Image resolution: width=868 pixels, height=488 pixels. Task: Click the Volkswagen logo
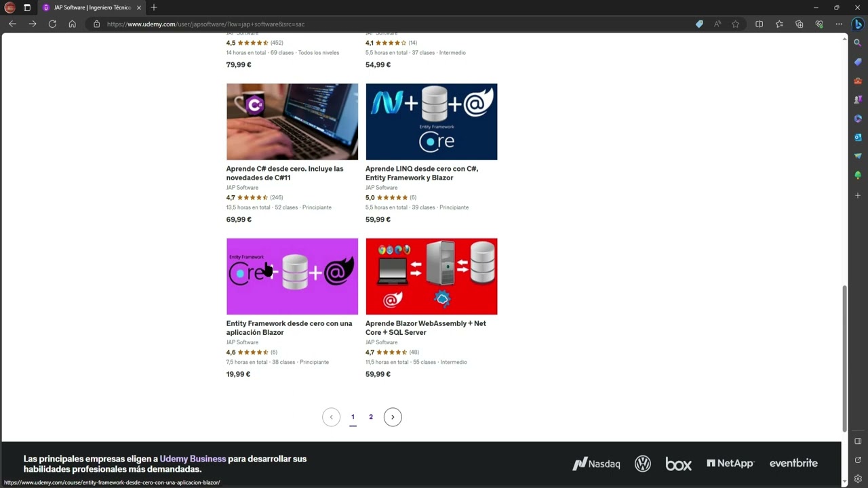tap(643, 464)
